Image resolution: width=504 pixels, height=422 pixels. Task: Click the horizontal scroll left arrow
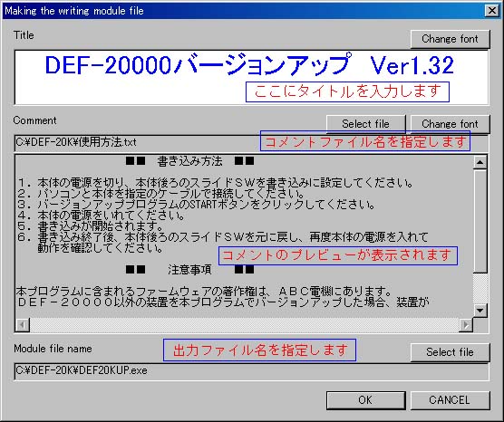23,325
